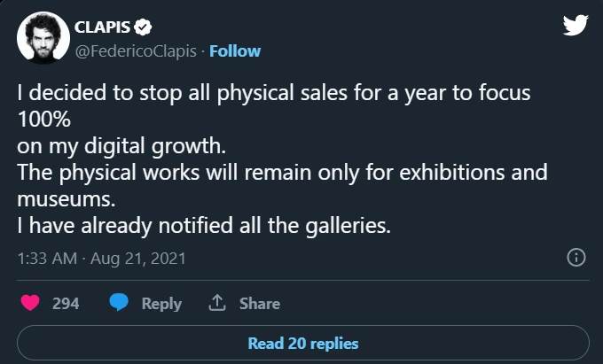Image resolution: width=603 pixels, height=364 pixels.
Task: Click the "notified all the galleries" sentence
Action: click(x=203, y=224)
